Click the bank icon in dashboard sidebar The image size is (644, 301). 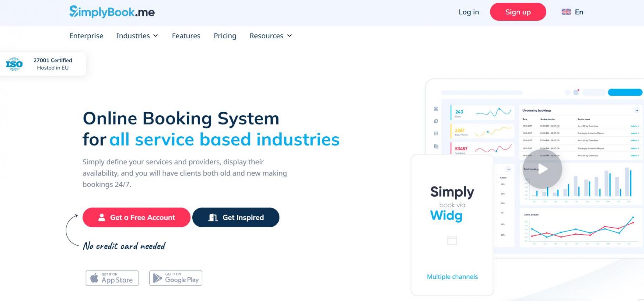pos(436,109)
